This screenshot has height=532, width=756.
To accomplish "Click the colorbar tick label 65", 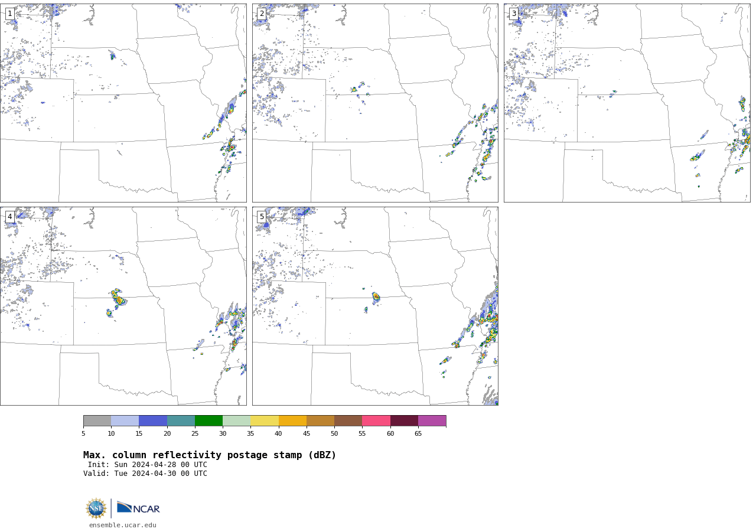I will 418,434.
